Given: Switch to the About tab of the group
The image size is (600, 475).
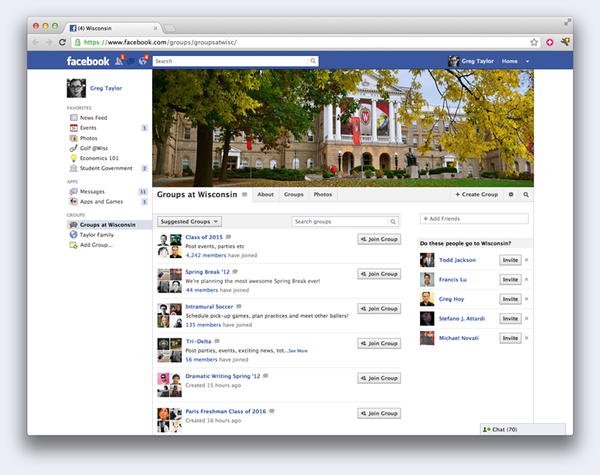Looking at the screenshot, I should tap(265, 194).
